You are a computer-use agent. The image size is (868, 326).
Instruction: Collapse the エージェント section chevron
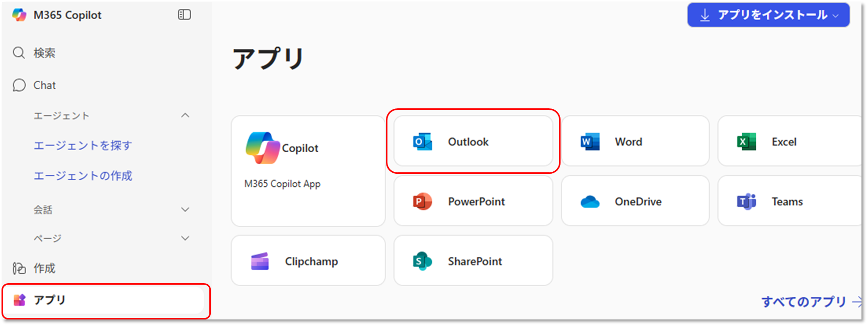pos(185,115)
